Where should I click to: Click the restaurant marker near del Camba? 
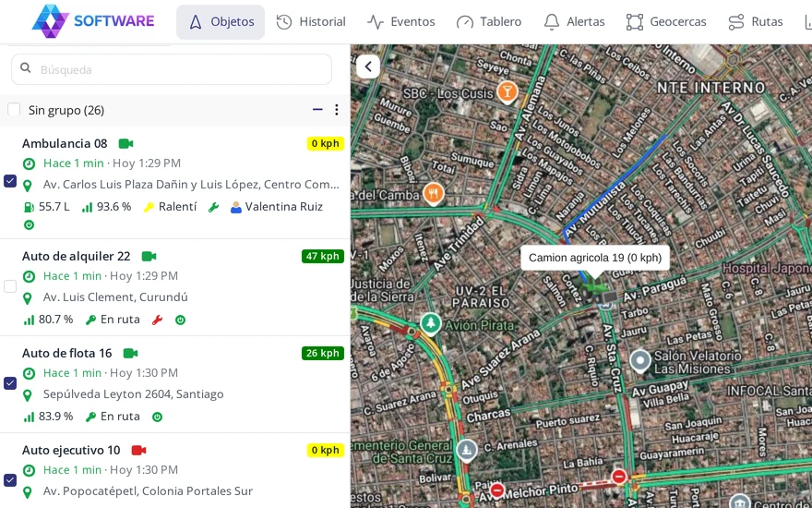pos(434,193)
